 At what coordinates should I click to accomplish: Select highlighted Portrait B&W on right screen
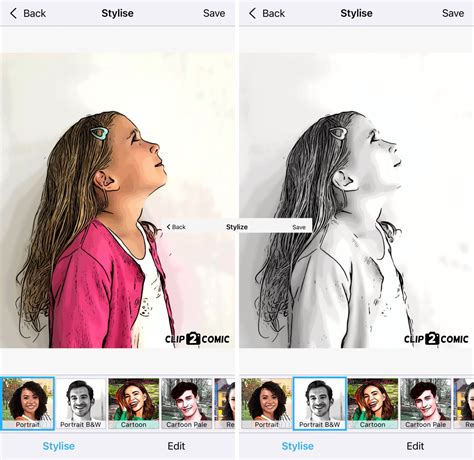[x=320, y=403]
